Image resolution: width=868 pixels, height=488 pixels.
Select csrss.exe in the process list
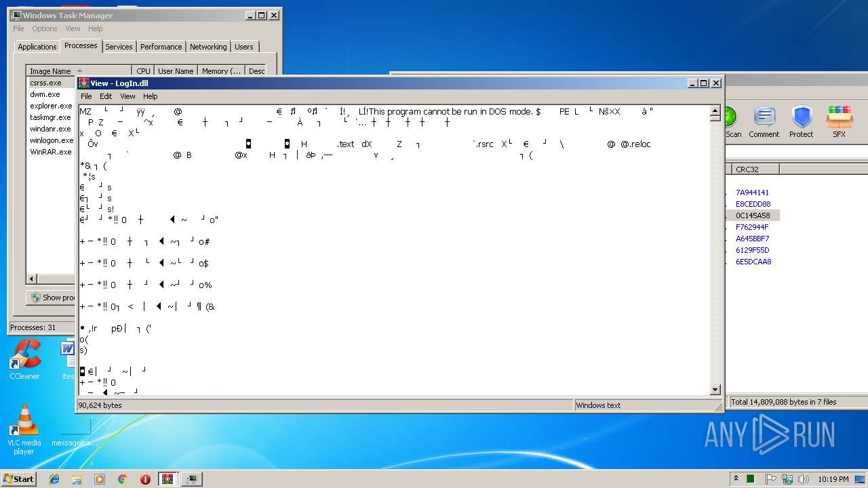point(51,83)
